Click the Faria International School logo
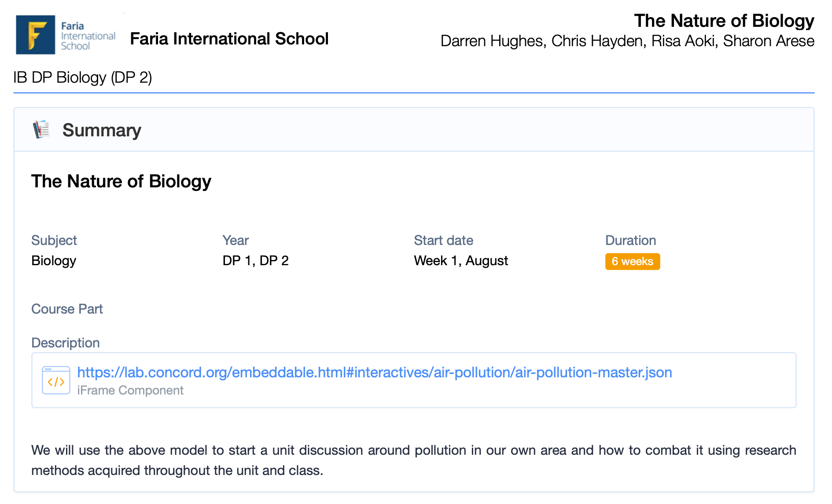The image size is (832, 504). tap(66, 35)
